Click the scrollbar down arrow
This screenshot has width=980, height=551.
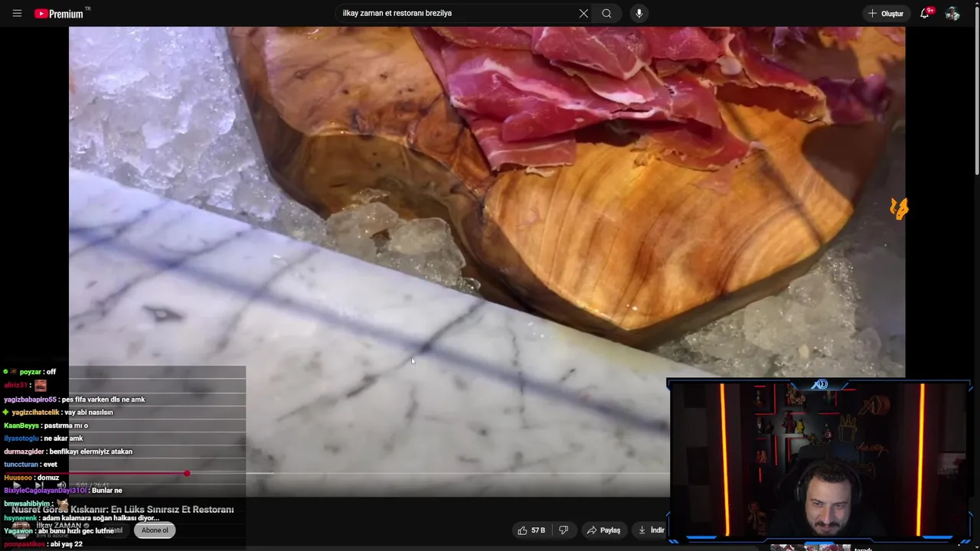pos(975,546)
